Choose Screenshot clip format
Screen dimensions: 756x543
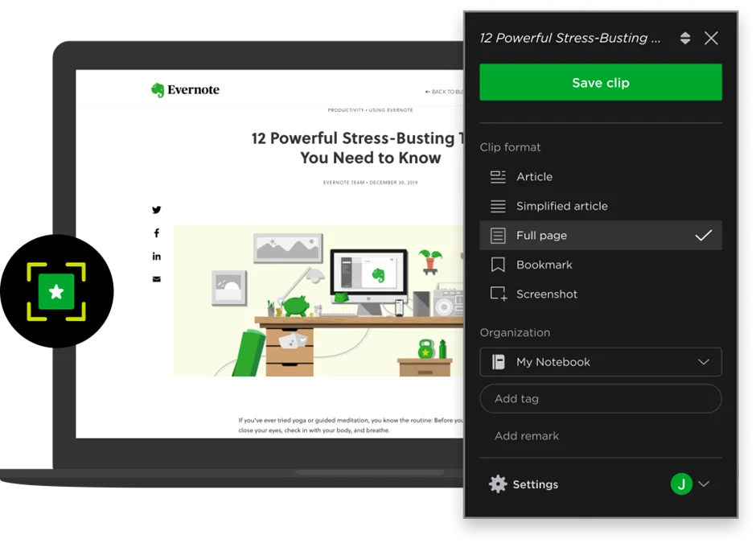(x=600, y=294)
